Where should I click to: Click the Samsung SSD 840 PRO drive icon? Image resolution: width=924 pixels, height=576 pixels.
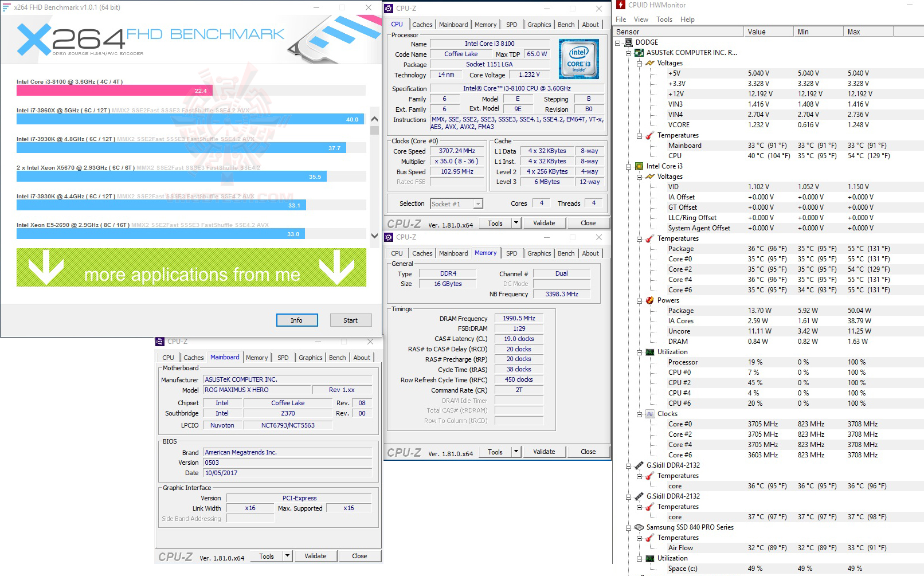(x=639, y=527)
